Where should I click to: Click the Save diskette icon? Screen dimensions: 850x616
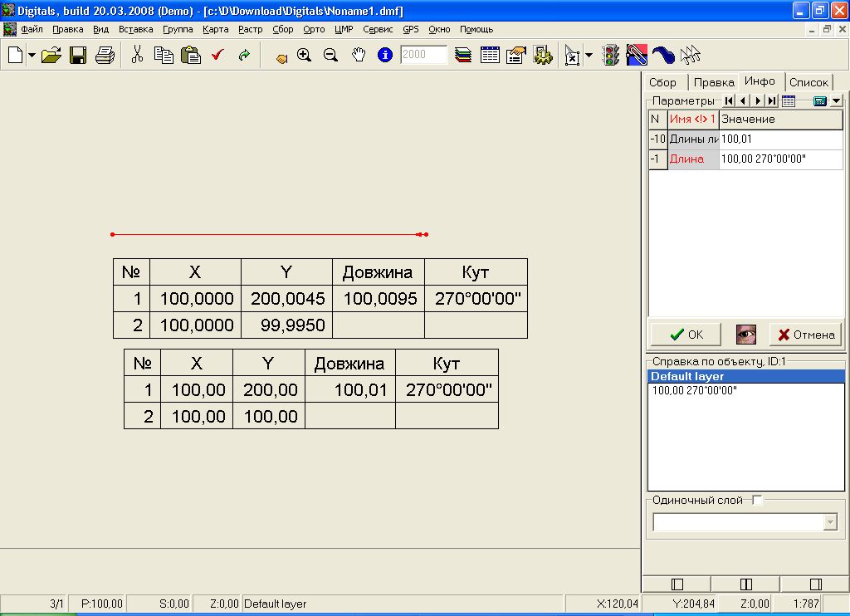77,55
